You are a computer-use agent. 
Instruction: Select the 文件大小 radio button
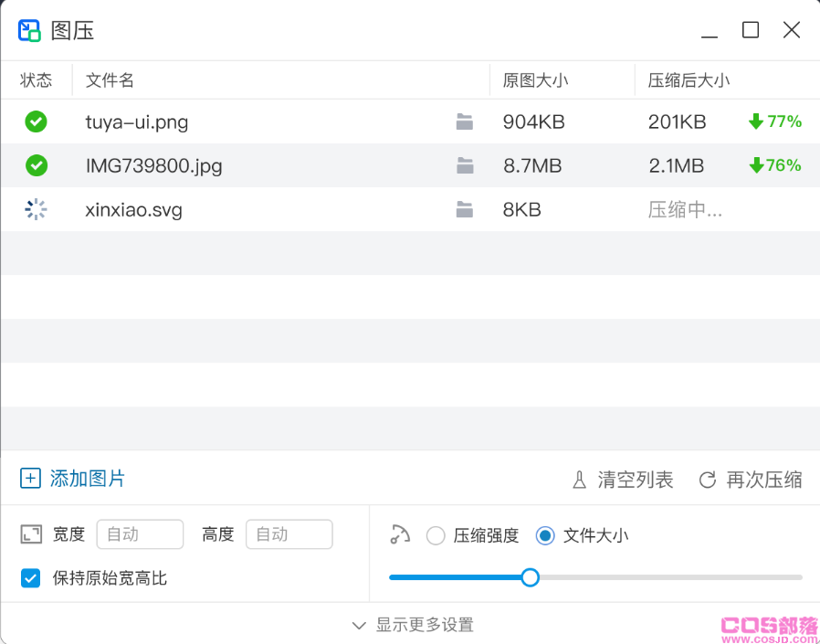coord(545,535)
